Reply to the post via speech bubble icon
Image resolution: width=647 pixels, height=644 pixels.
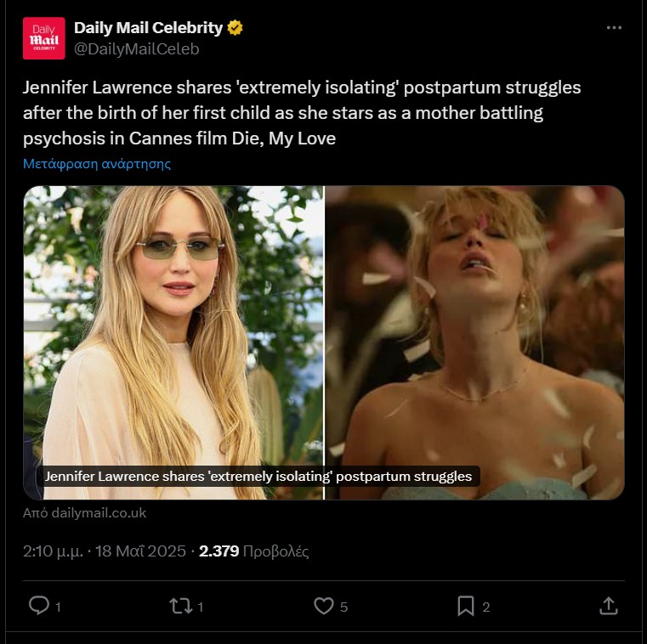(x=38, y=605)
